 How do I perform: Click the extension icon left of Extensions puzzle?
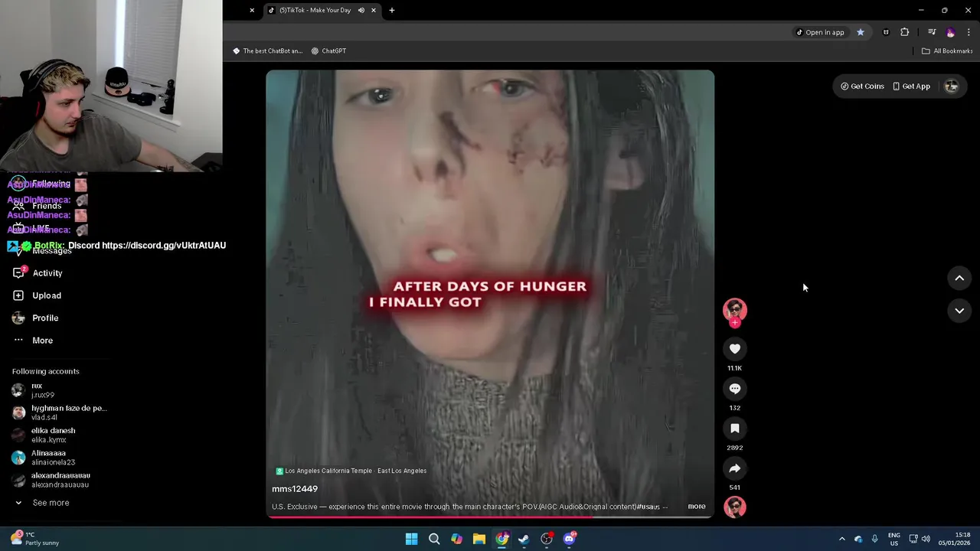[x=886, y=32]
